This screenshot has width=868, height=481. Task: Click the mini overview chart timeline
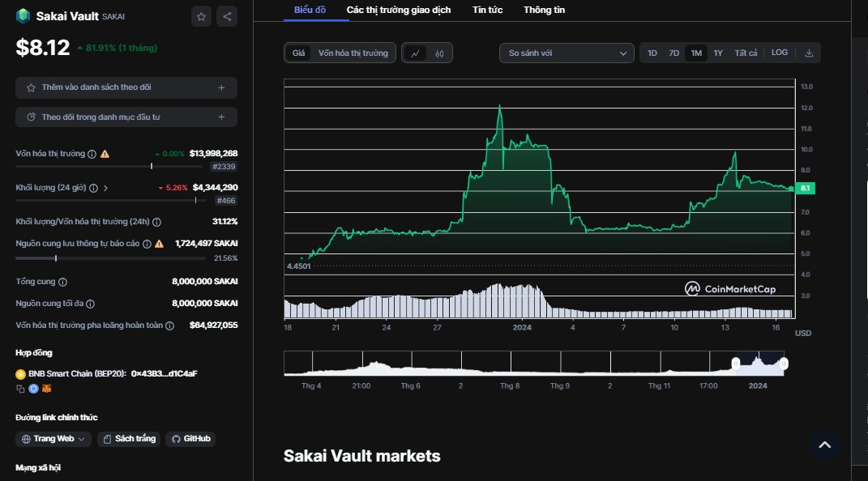[534, 364]
